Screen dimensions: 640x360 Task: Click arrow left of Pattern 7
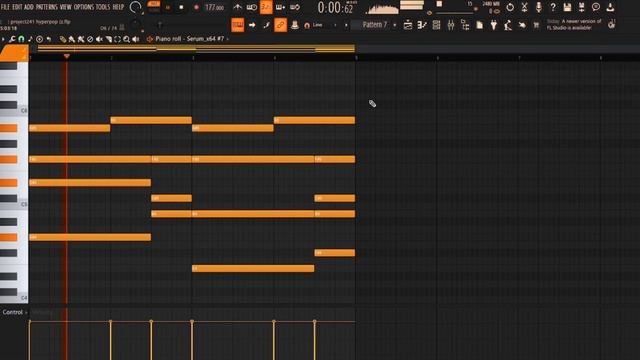(x=346, y=25)
